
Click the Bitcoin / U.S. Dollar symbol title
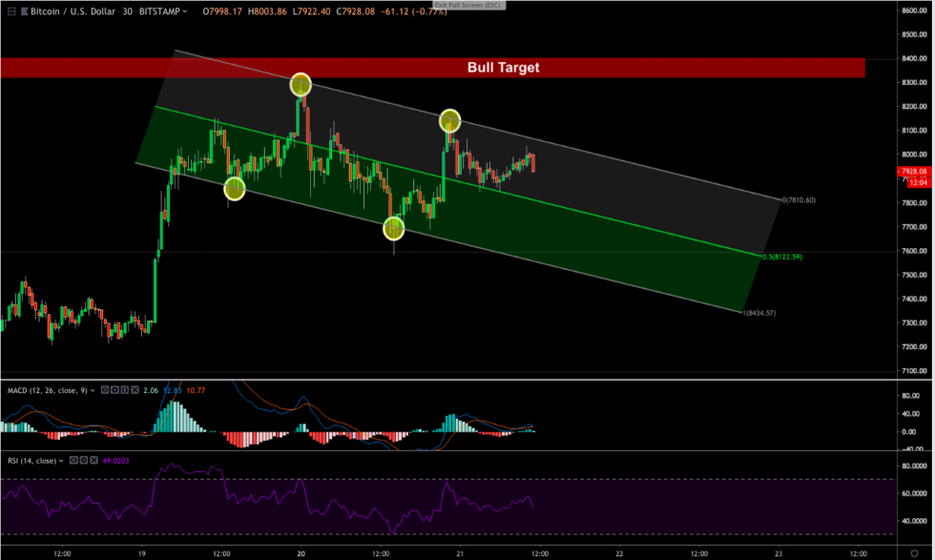pyautogui.click(x=73, y=10)
